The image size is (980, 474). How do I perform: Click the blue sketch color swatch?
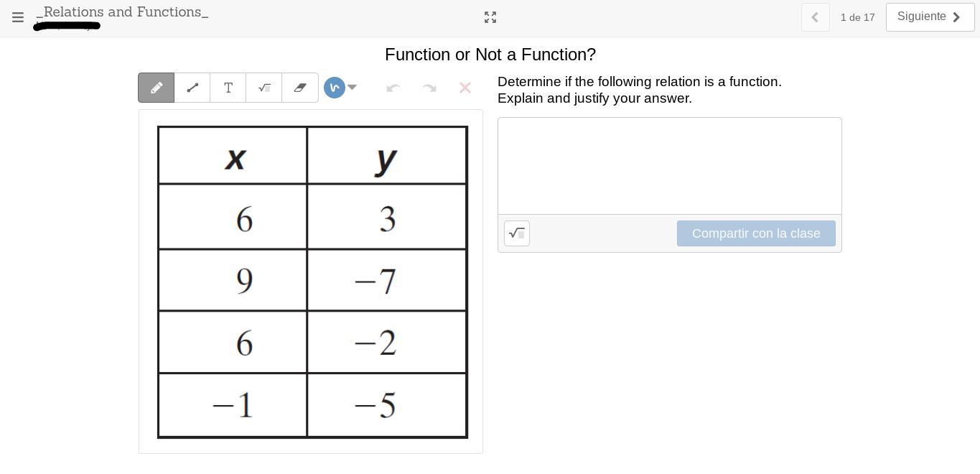point(334,88)
